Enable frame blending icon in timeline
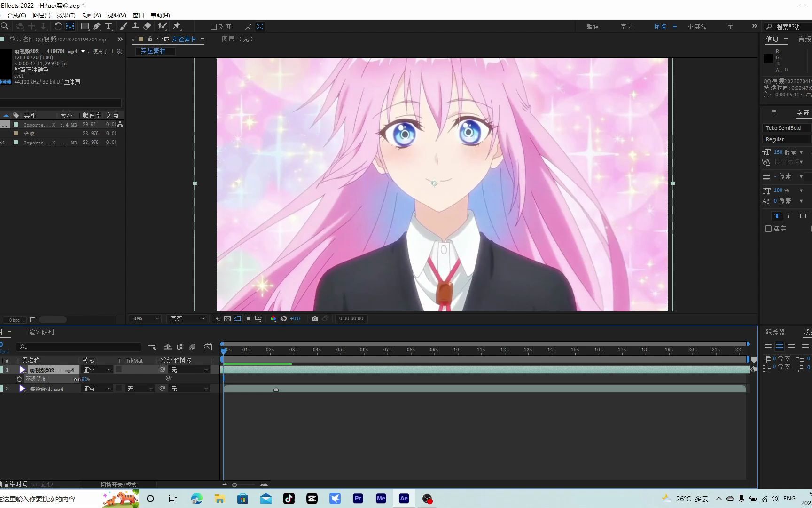This screenshot has width=812, height=508. coord(180,347)
